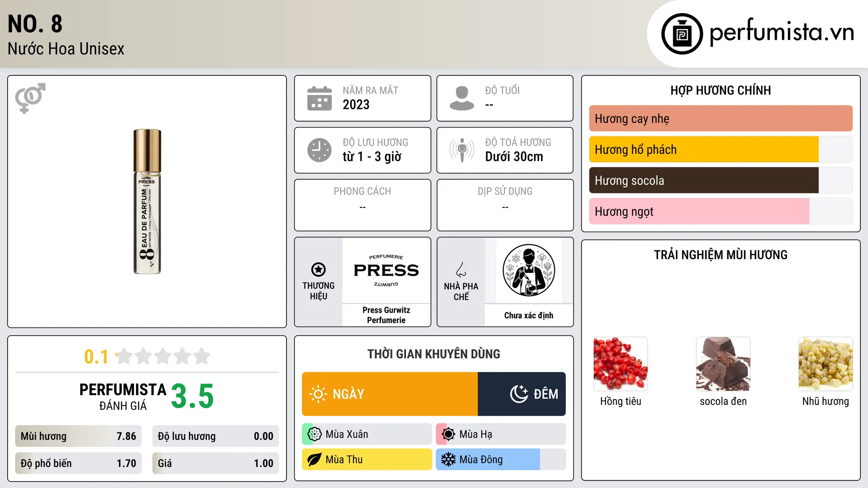Viewport: 868px width, 488px height.
Task: Click the projection value Dưới 30cm
Action: click(x=514, y=157)
